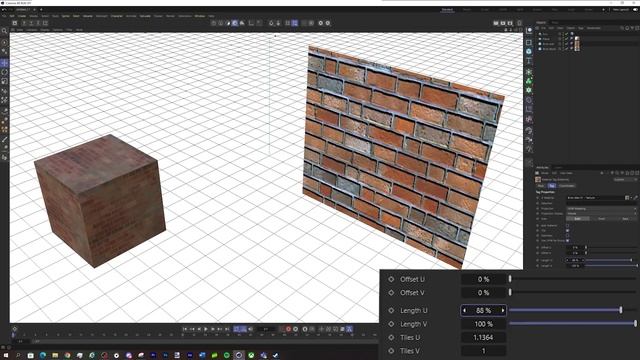Image resolution: width=640 pixels, height=360 pixels.
Task: Open Xbox app from the taskbar
Action: click(x=251, y=356)
